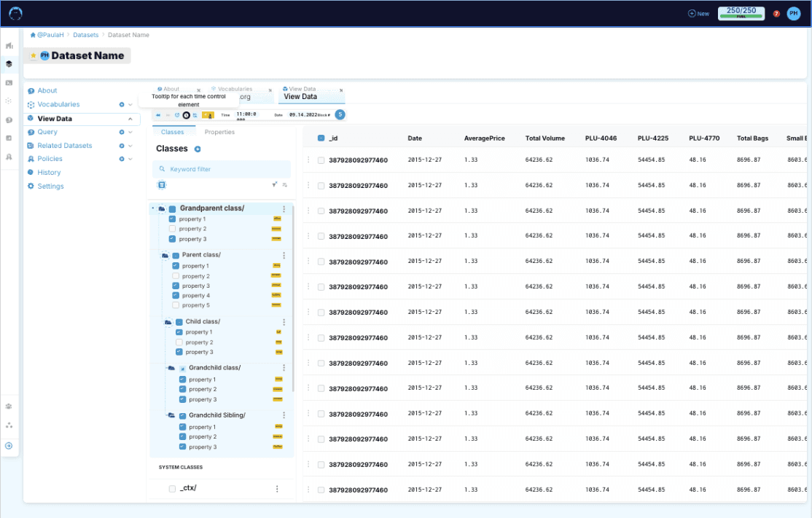The image size is (812, 518).
Task: Add a new class with plus icon
Action: pos(198,149)
